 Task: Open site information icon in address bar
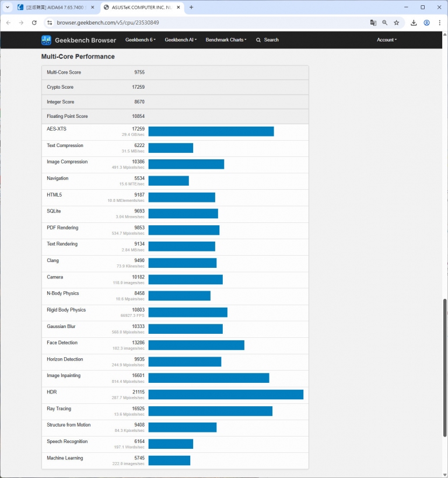pyautogui.click(x=50, y=23)
